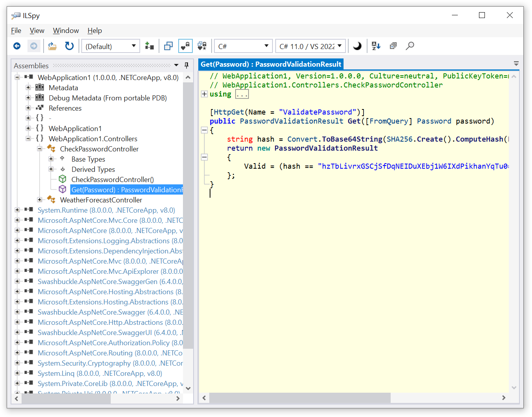Click the Sort results A-Z icon
532x417 pixels.
[x=376, y=46]
